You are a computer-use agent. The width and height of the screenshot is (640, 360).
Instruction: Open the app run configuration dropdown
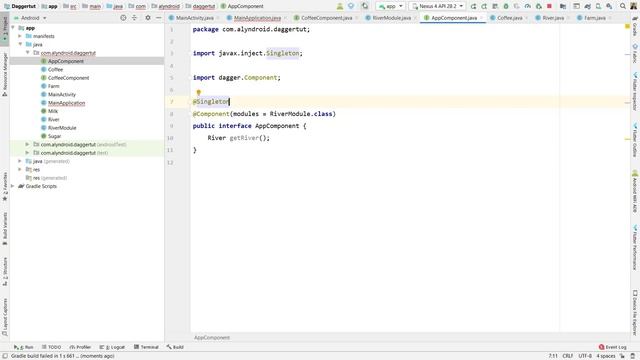click(391, 6)
